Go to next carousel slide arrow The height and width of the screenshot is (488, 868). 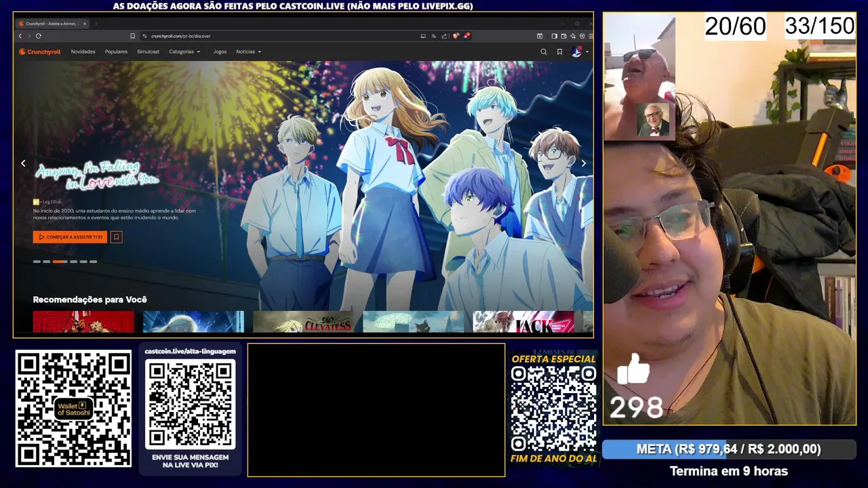pyautogui.click(x=584, y=163)
